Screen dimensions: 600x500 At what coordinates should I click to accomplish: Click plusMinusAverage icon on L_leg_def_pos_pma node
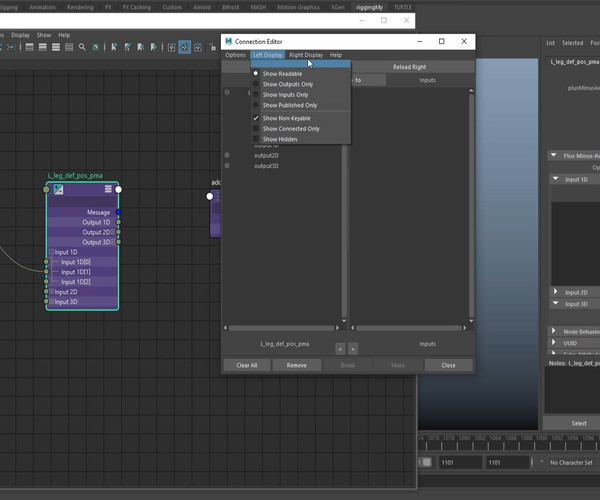pos(58,189)
